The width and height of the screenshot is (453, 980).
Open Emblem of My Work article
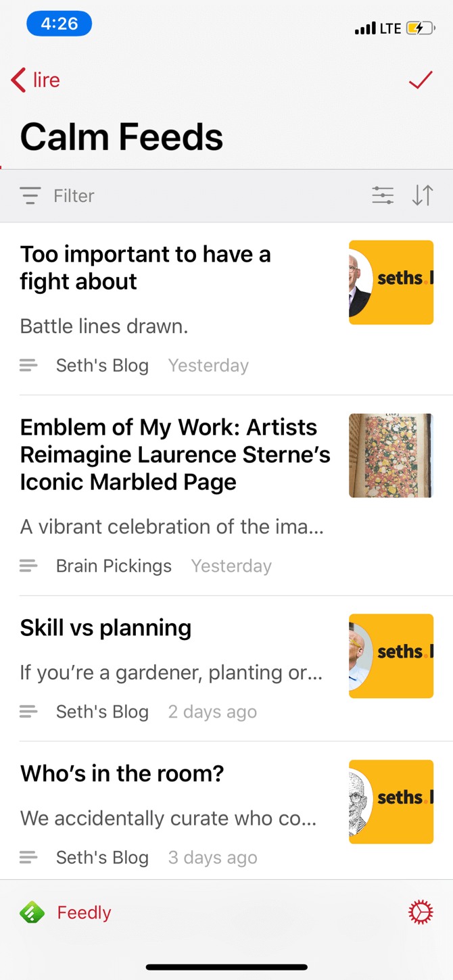(174, 454)
